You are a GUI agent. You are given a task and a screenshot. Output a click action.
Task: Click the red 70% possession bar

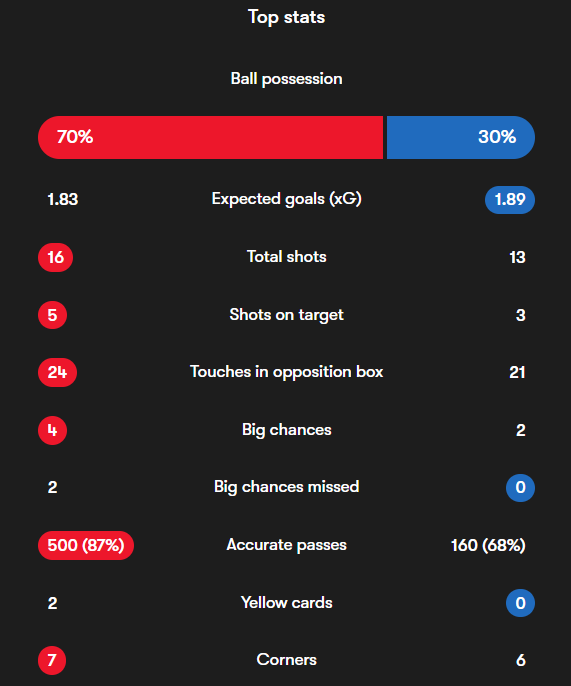[210, 137]
